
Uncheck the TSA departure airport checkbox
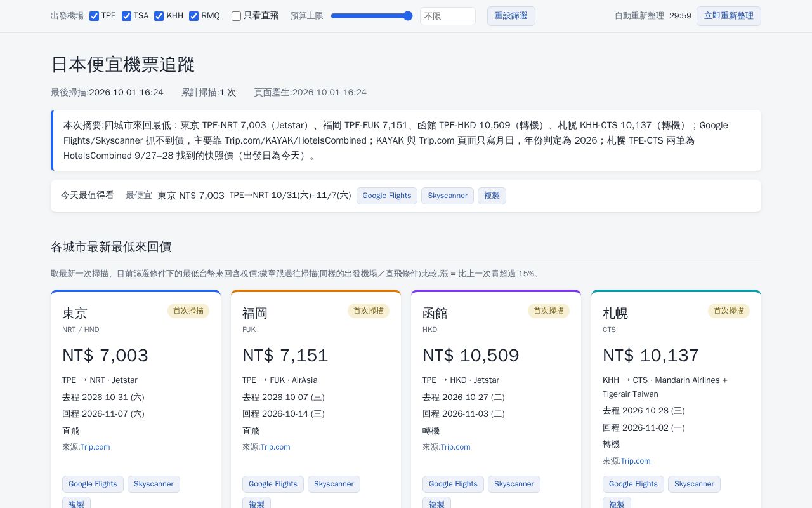pyautogui.click(x=127, y=16)
